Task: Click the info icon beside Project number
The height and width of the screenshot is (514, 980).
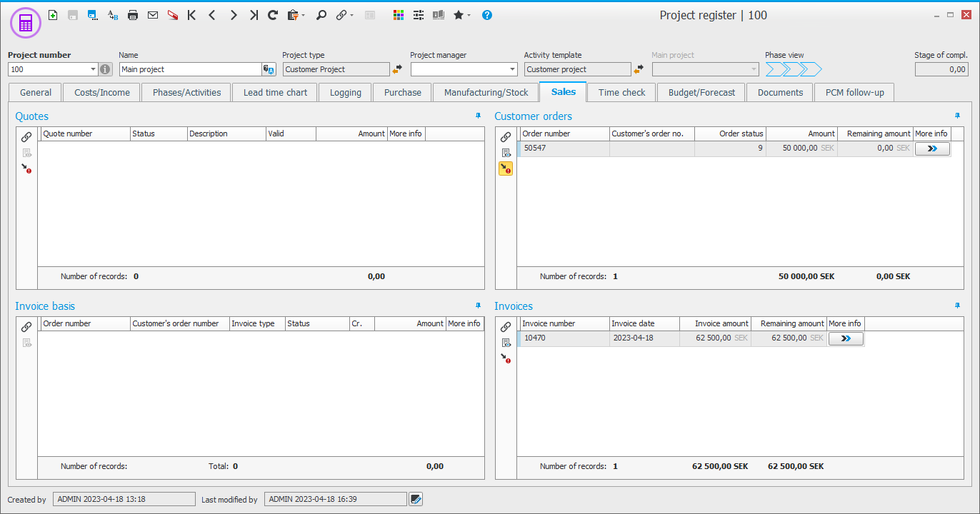Action: click(x=106, y=69)
